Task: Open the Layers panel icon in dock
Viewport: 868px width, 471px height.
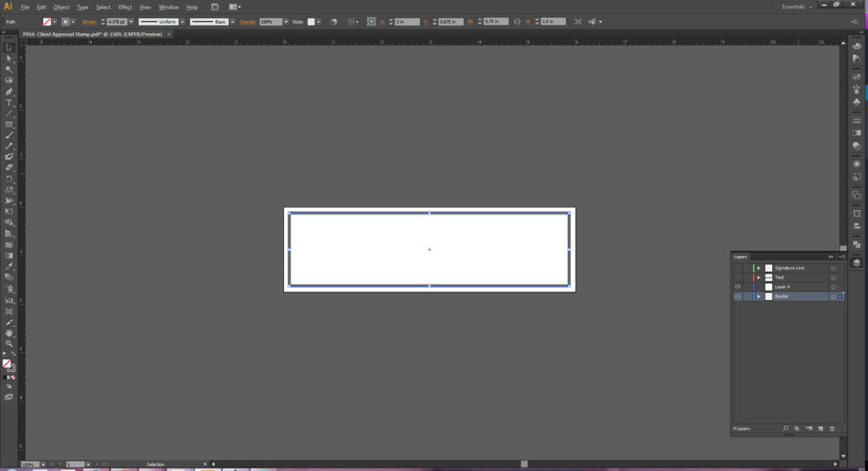Action: tap(856, 263)
